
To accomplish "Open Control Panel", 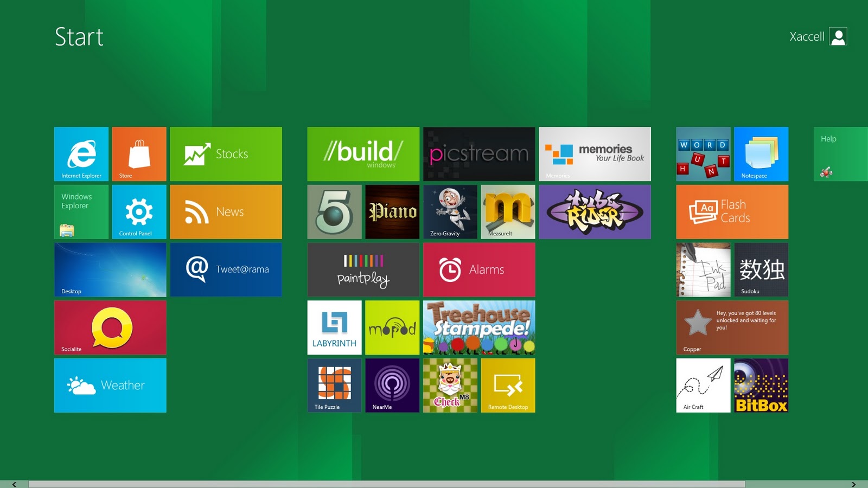I will tap(139, 211).
